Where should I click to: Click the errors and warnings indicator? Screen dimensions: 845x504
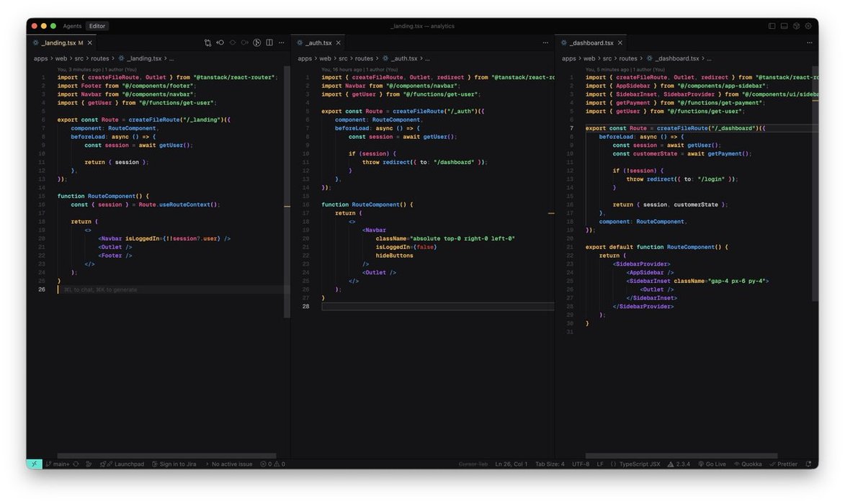point(272,464)
